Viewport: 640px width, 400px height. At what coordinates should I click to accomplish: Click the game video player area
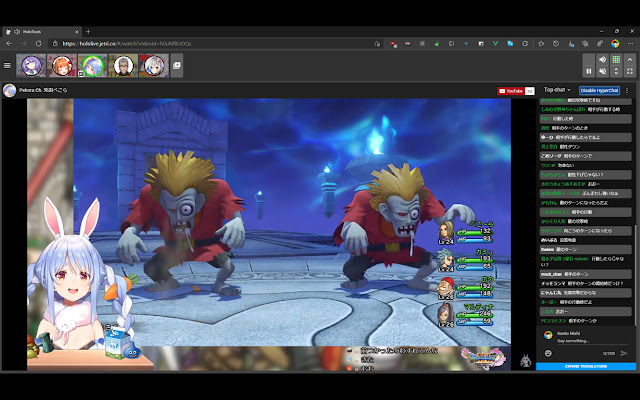[269, 234]
